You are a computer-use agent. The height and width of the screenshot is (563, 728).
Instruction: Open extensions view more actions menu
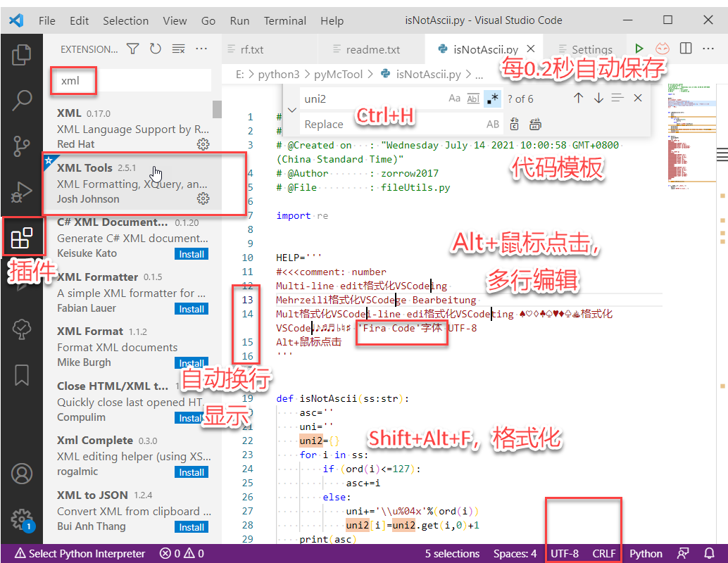pyautogui.click(x=201, y=49)
